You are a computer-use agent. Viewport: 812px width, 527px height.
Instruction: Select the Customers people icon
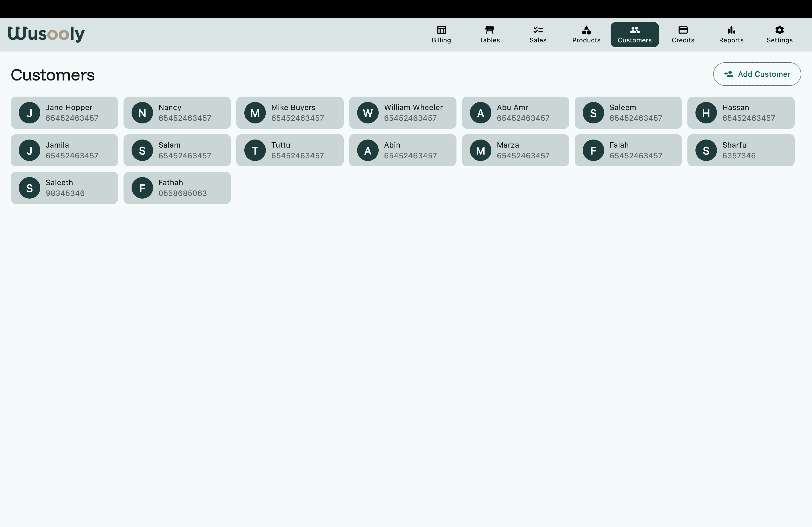coord(635,30)
